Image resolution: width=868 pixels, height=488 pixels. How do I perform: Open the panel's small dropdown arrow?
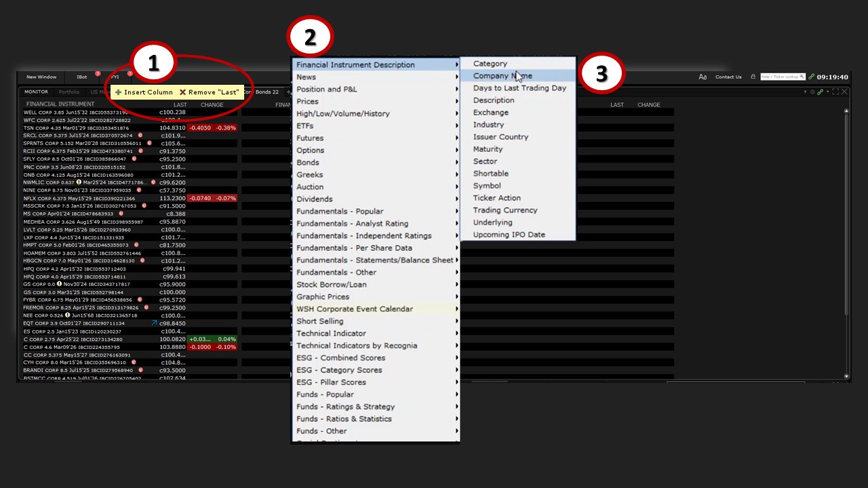(827, 92)
